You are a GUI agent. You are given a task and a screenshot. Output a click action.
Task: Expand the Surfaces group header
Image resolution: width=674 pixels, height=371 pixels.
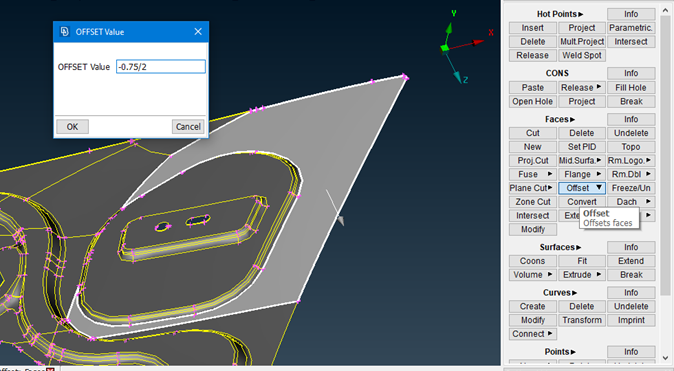(560, 247)
